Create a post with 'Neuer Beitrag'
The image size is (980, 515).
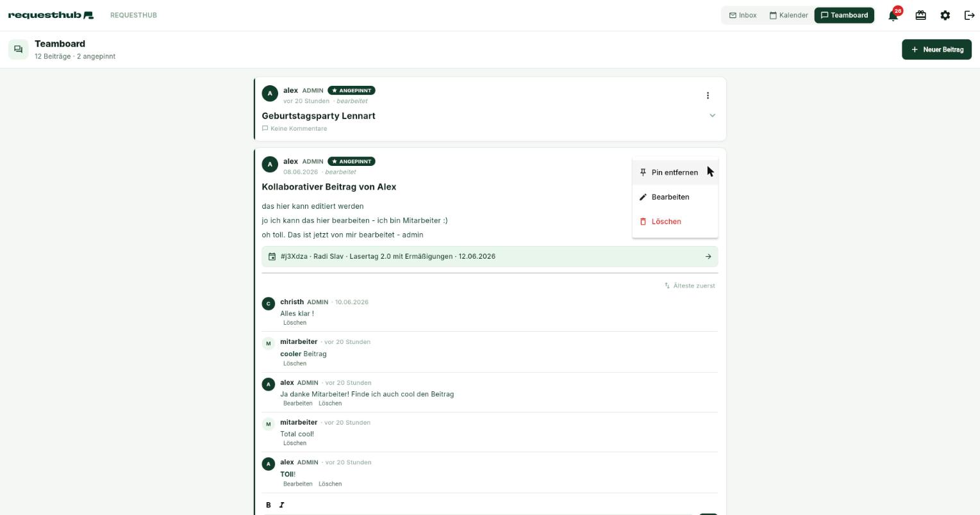click(936, 49)
